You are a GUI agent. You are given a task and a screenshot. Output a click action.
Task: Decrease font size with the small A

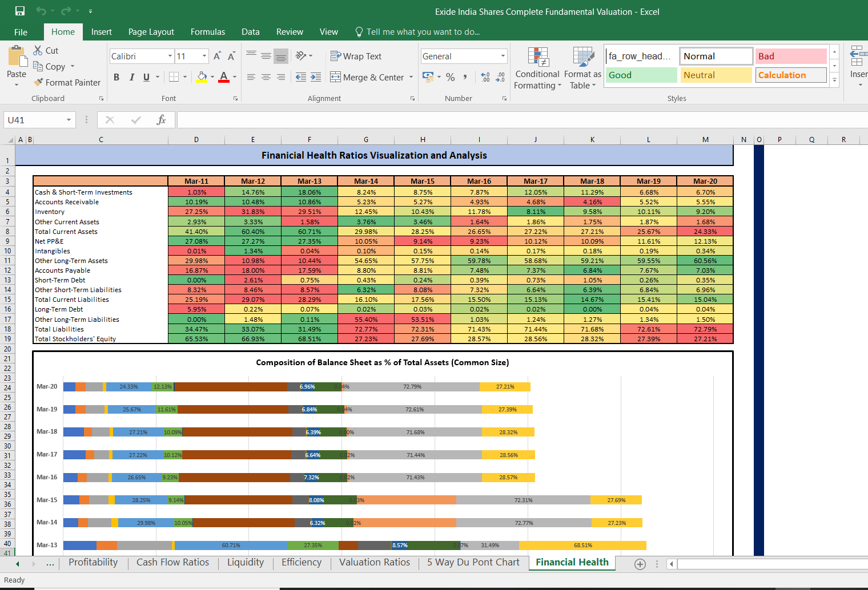[x=231, y=56]
